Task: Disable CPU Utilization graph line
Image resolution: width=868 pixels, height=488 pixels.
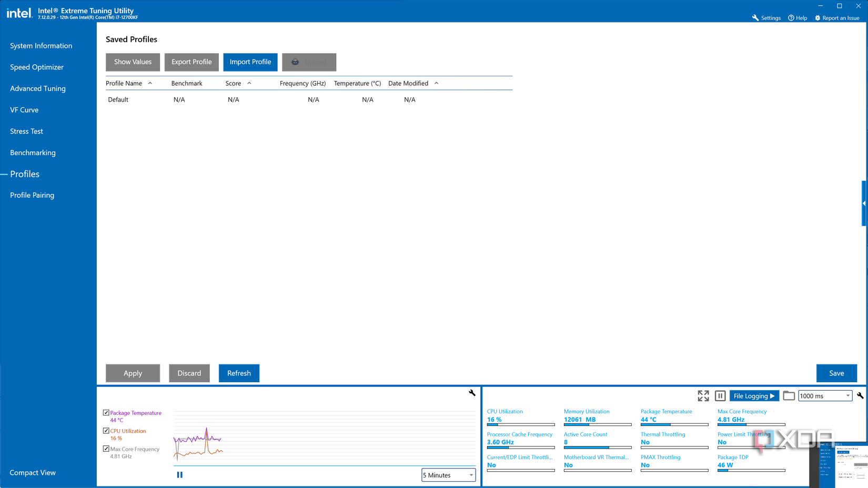Action: pyautogui.click(x=105, y=430)
